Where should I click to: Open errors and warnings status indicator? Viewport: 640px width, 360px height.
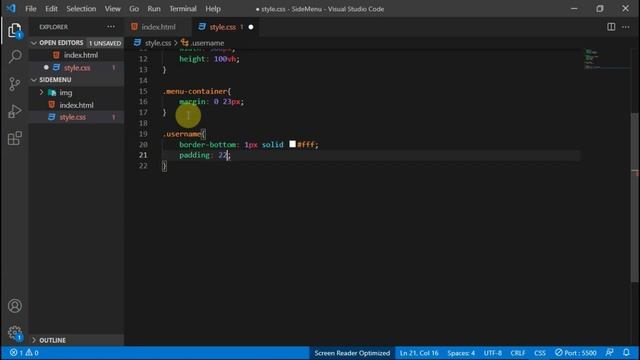tap(24, 353)
